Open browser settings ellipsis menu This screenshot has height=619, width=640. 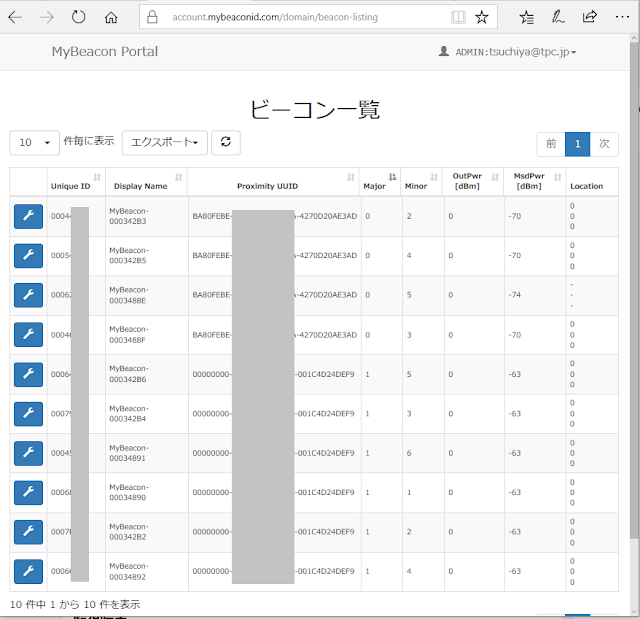pyautogui.click(x=622, y=17)
